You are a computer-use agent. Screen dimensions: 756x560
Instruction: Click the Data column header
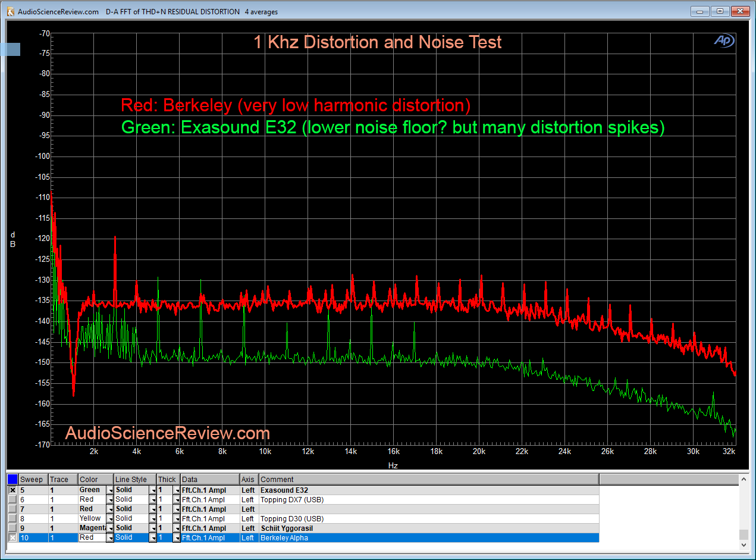coord(210,479)
